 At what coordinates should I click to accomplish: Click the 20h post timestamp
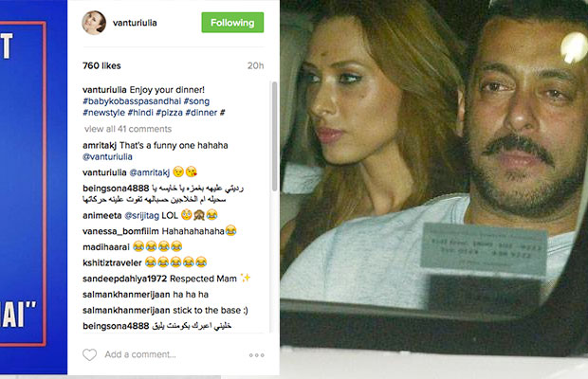[255, 66]
